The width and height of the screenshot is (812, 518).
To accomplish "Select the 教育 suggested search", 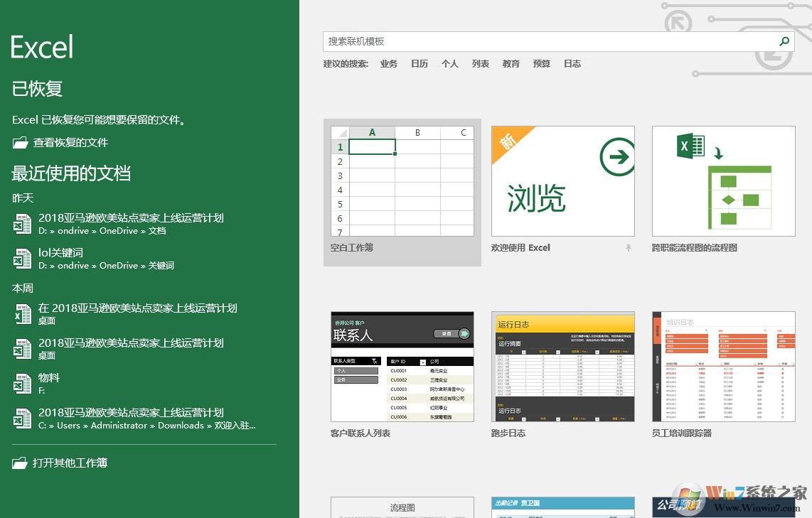I will (511, 64).
